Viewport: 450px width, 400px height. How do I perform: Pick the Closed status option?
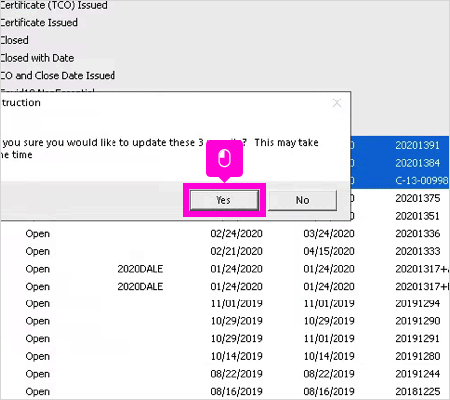pos(14,40)
